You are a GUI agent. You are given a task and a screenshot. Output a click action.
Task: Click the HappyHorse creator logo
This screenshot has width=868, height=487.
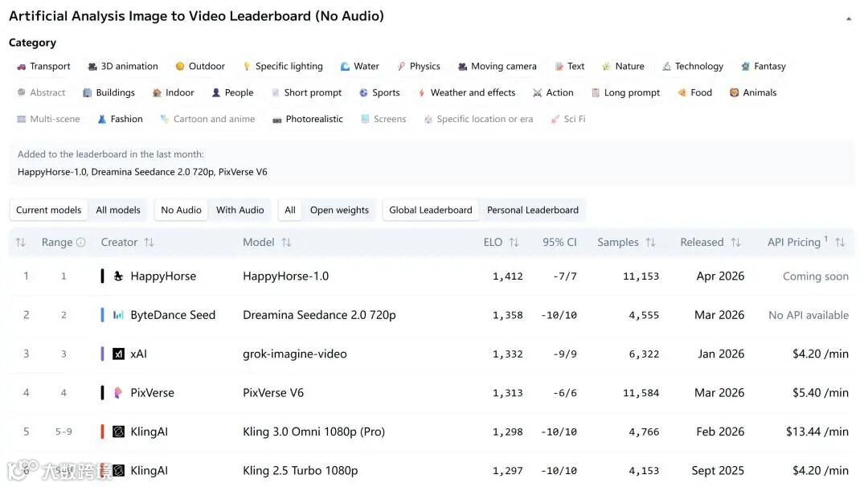119,276
